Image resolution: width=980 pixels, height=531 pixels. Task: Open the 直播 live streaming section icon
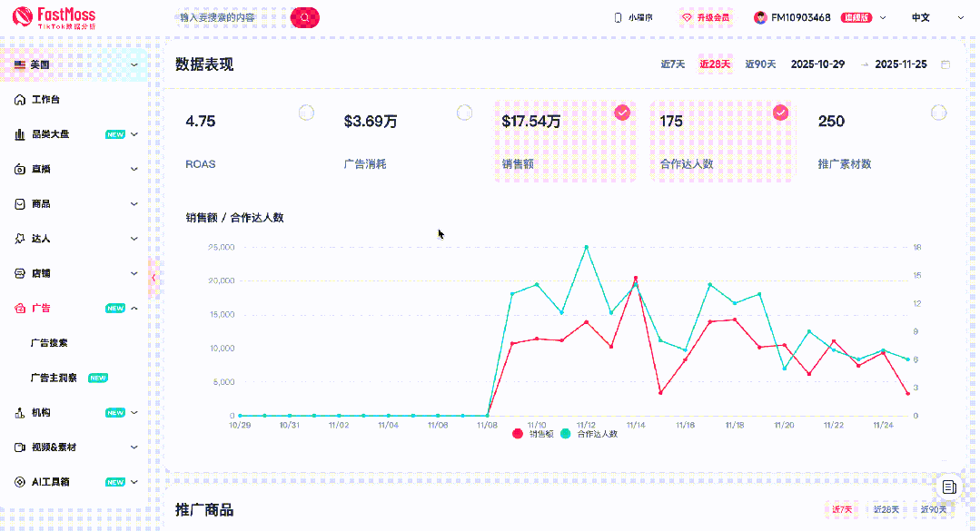click(17, 170)
